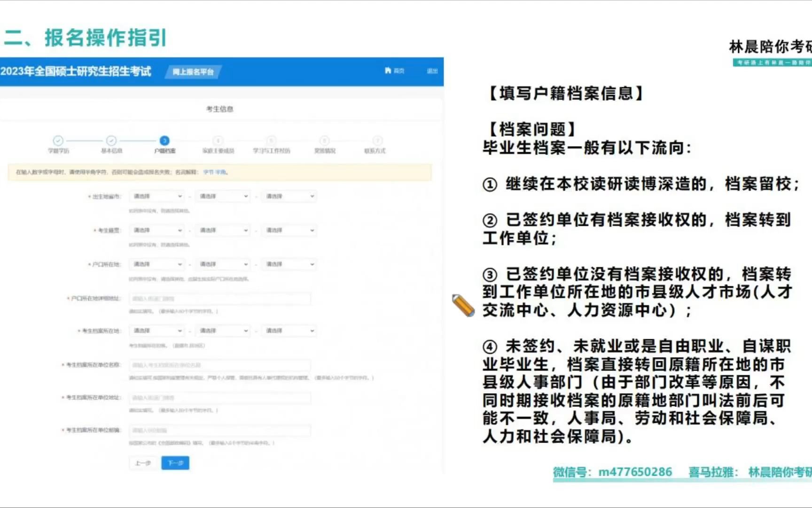Viewport: 812px width, 508px height.
Task: Click item ④ 未签约、未就业或是自由职业
Action: (637, 391)
